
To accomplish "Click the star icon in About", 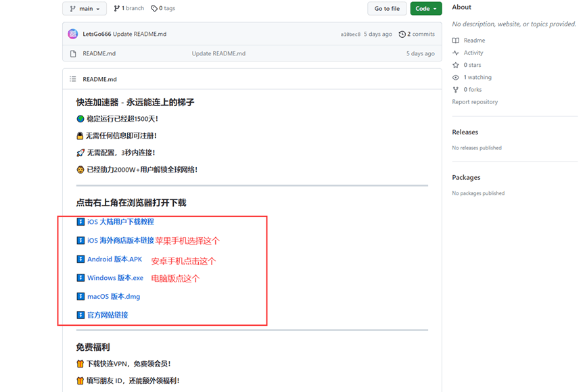I will [456, 65].
